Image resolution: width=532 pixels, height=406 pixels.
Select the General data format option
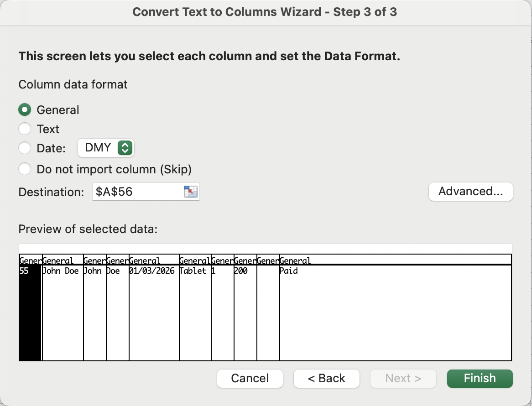coord(25,110)
